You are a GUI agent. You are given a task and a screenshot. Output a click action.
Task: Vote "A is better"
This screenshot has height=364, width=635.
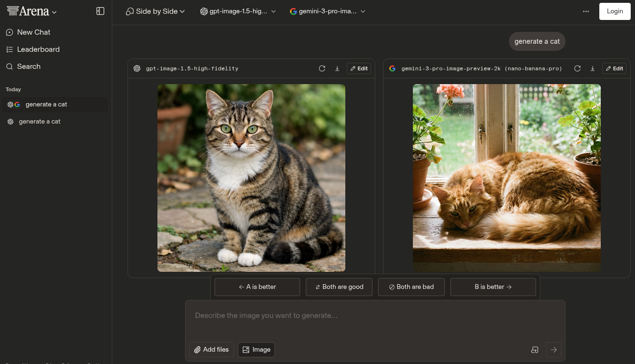pyautogui.click(x=257, y=287)
